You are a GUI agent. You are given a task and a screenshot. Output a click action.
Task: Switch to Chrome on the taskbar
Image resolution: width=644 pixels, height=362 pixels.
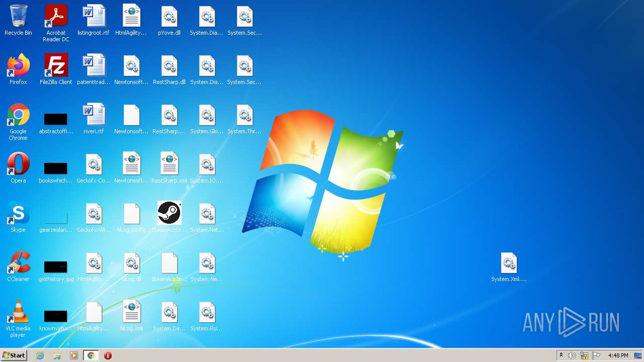click(91, 355)
